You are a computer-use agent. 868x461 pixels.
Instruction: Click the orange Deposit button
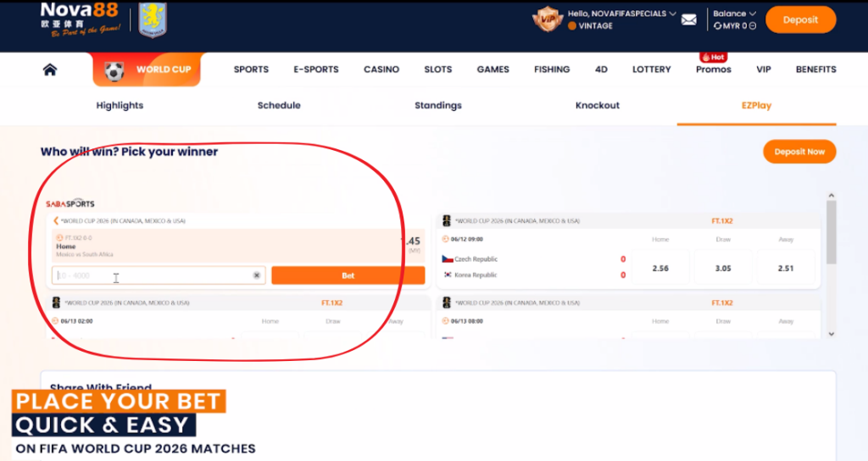coord(800,20)
